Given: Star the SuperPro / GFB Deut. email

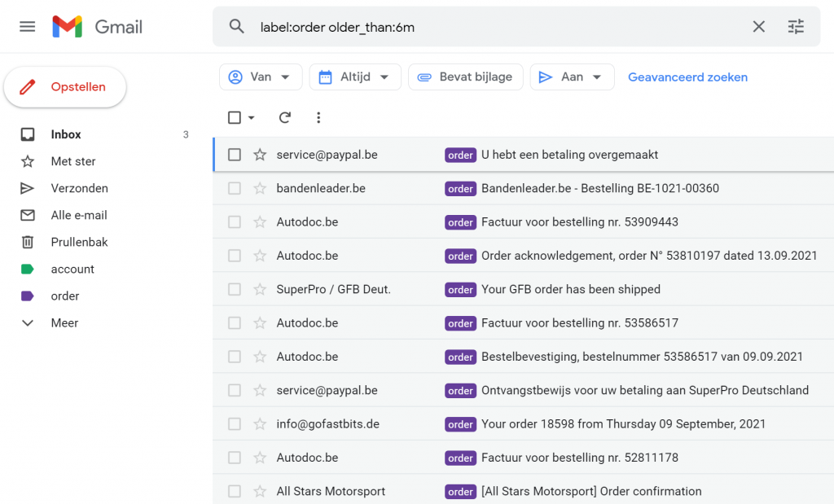Looking at the screenshot, I should pyautogui.click(x=260, y=289).
